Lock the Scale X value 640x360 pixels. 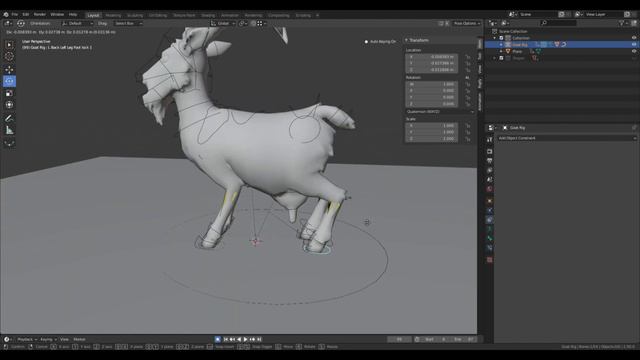click(468, 126)
